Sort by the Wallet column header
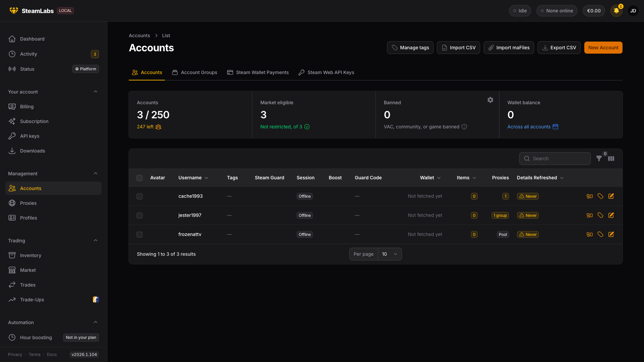Image resolution: width=644 pixels, height=362 pixels. [430, 178]
